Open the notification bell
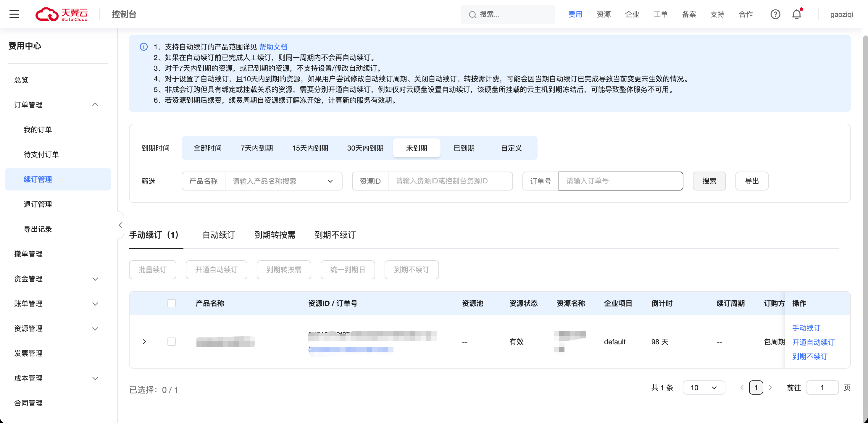Image resolution: width=868 pixels, height=423 pixels. [x=797, y=14]
